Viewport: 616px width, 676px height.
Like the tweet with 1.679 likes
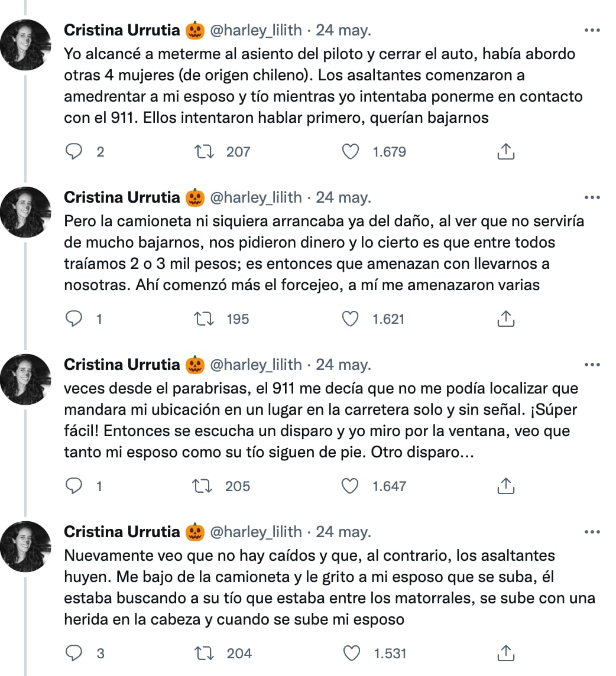pos(351,152)
